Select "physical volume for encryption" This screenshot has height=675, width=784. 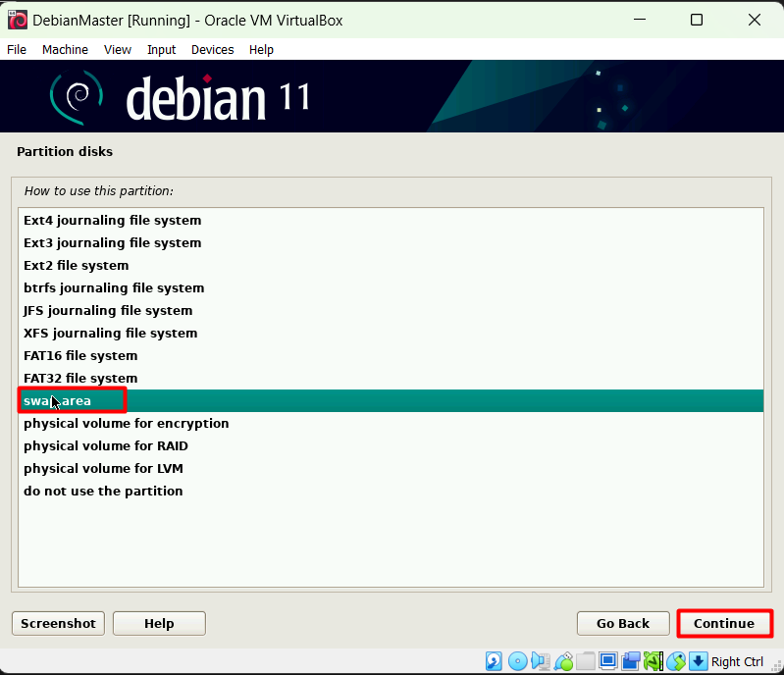click(391, 423)
